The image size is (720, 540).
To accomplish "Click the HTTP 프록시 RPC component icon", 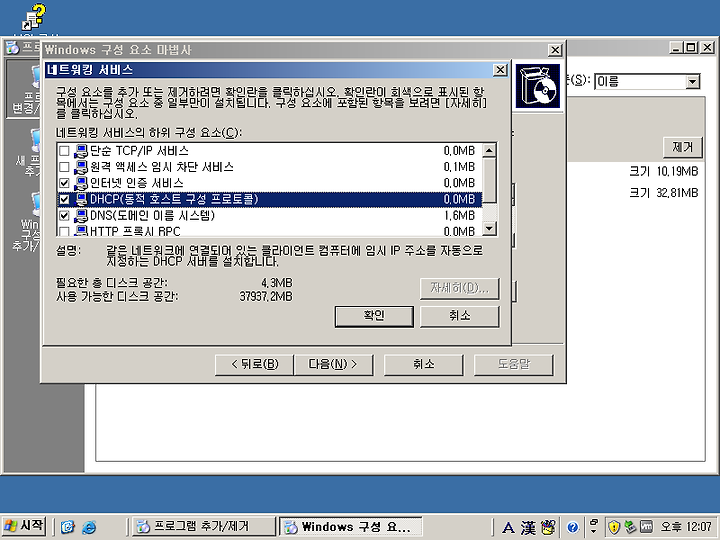I will [x=81, y=231].
